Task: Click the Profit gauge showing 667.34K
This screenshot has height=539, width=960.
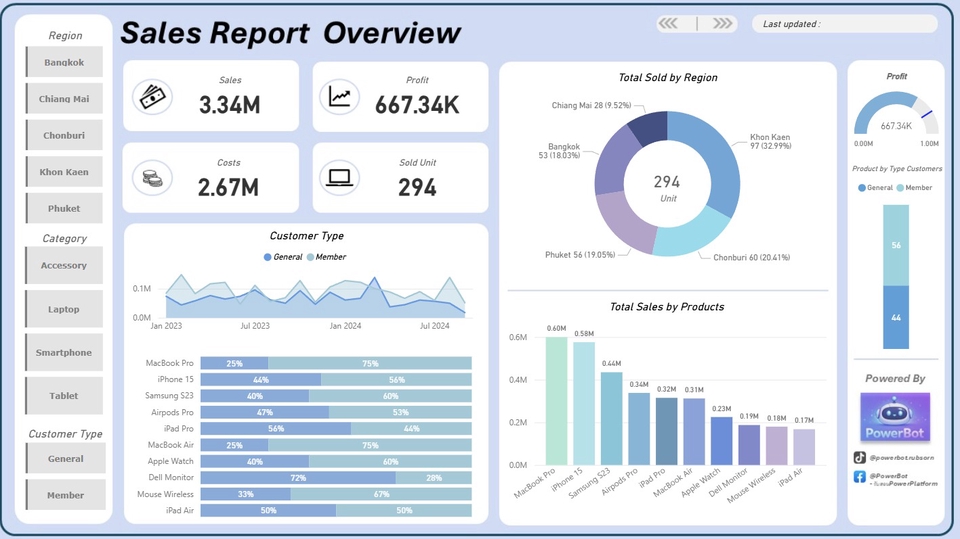Action: (x=896, y=115)
